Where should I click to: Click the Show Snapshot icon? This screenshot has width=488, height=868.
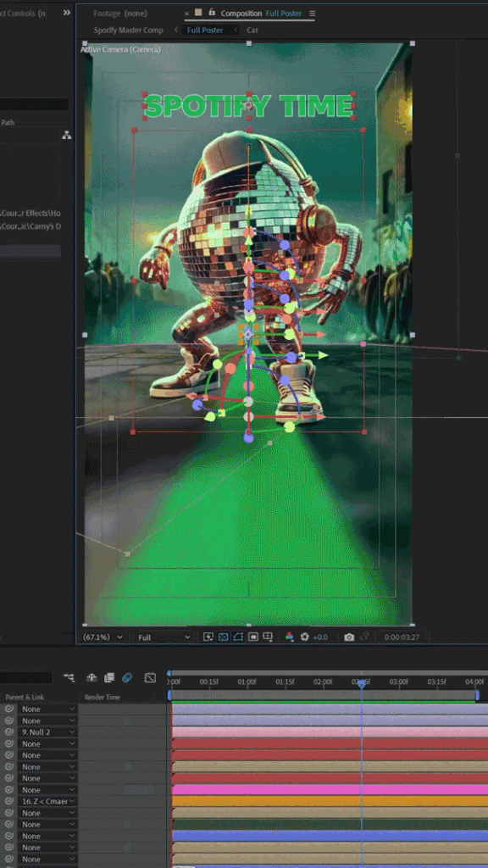[x=364, y=637]
